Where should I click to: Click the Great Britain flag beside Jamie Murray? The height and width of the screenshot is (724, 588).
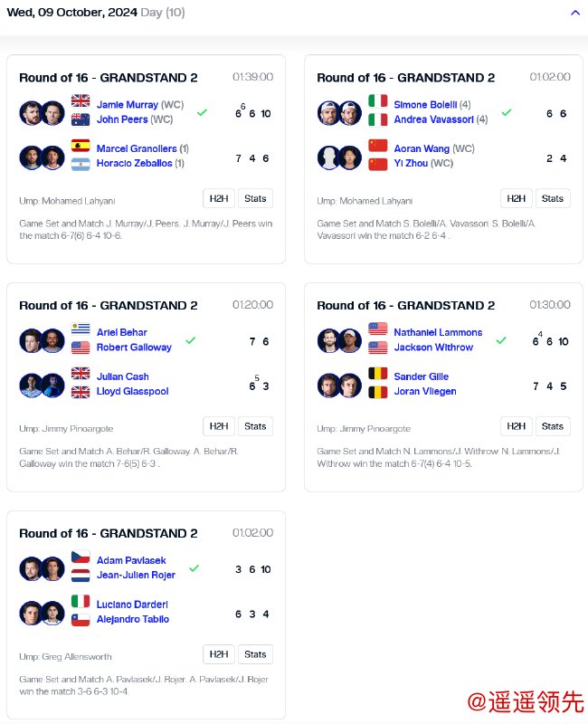pyautogui.click(x=81, y=101)
